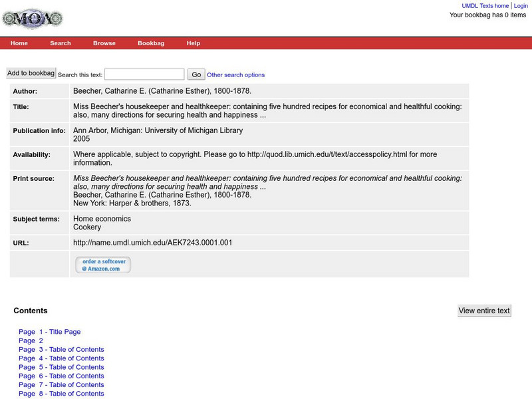Focus the Search this text field
Image resolution: width=532 pixels, height=399 pixels.
[144, 74]
